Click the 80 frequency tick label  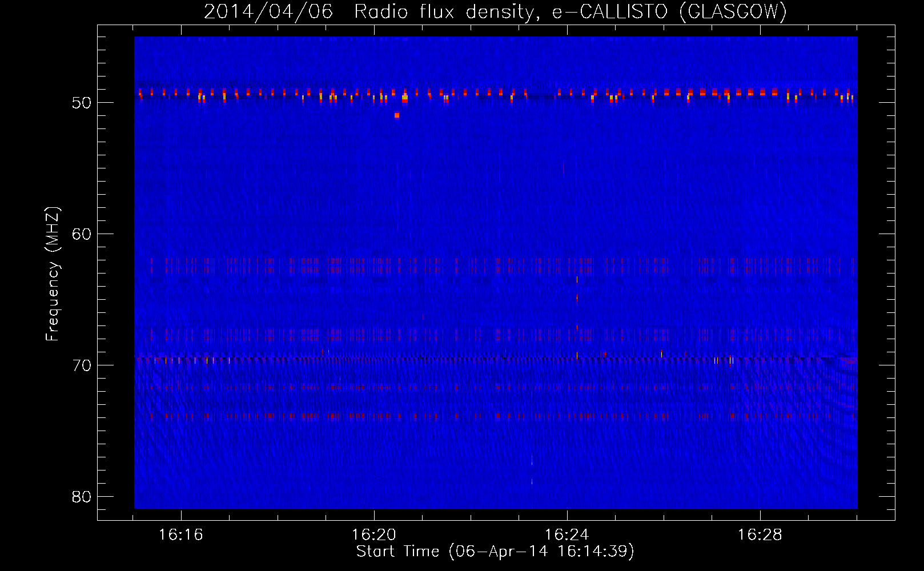(82, 497)
